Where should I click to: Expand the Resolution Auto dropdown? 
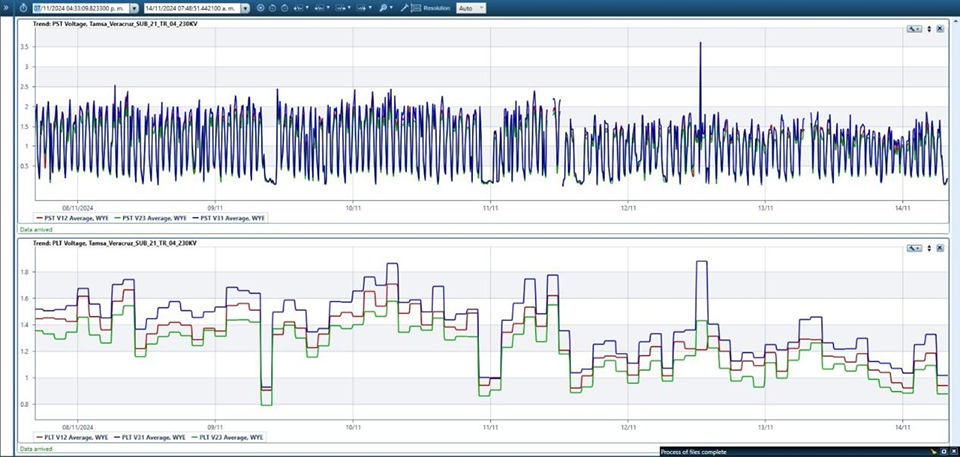pos(480,7)
